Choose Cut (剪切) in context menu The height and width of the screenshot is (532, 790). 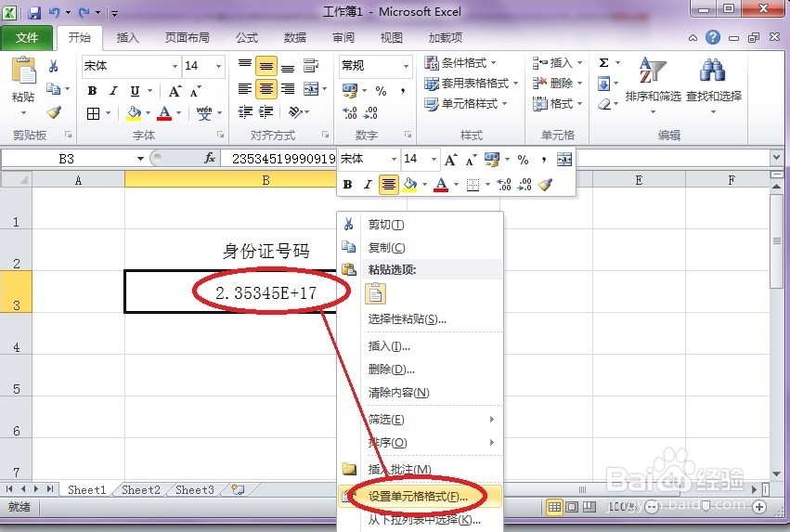coord(421,225)
